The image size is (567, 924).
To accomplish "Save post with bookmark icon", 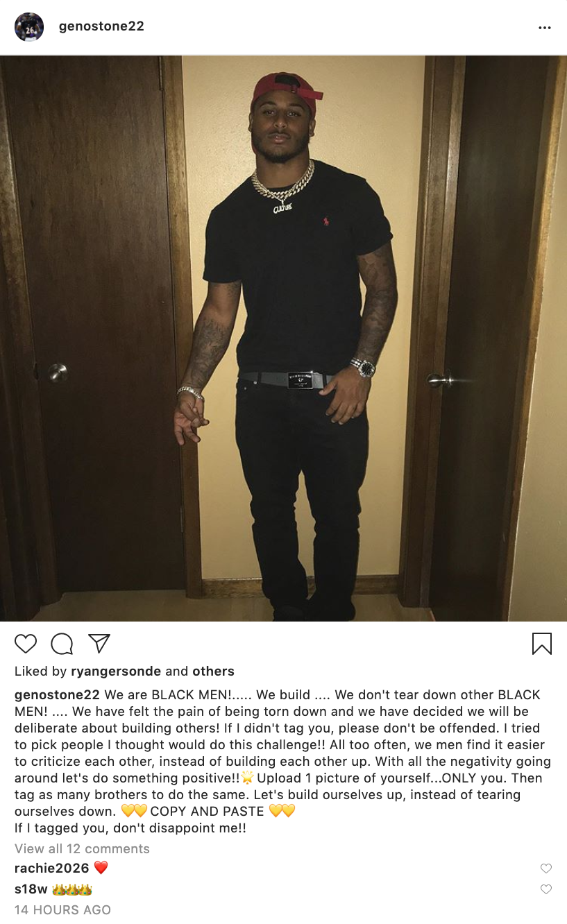I will pyautogui.click(x=542, y=644).
